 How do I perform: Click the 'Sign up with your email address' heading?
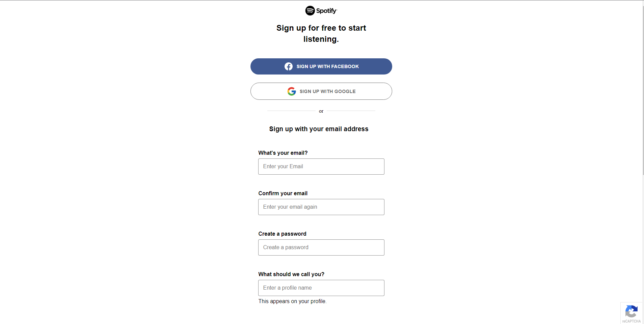[318, 129]
